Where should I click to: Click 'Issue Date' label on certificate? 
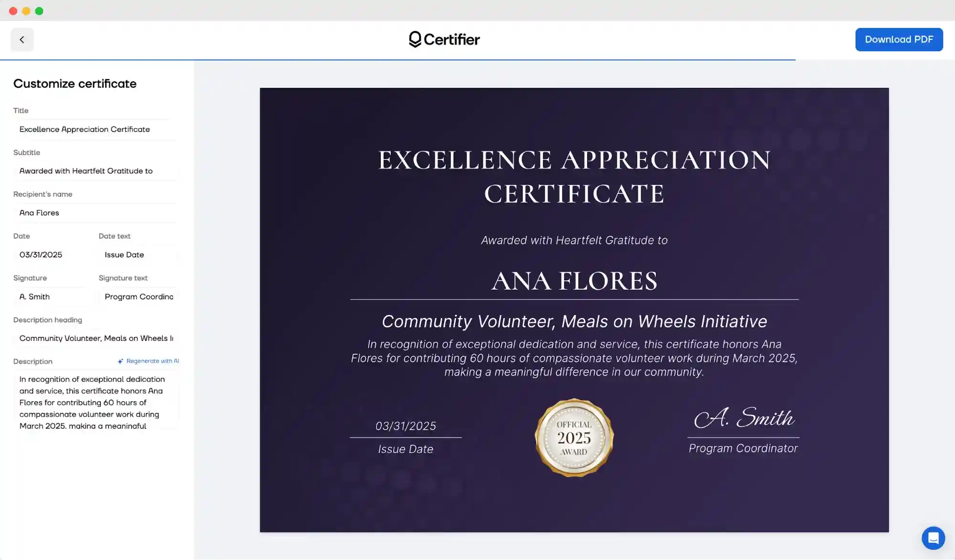406,449
